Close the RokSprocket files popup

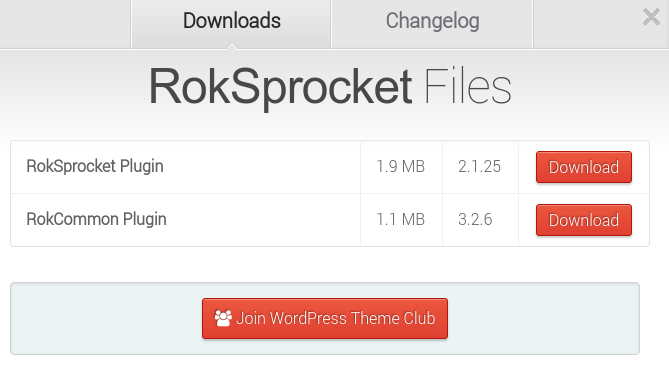pyautogui.click(x=651, y=18)
